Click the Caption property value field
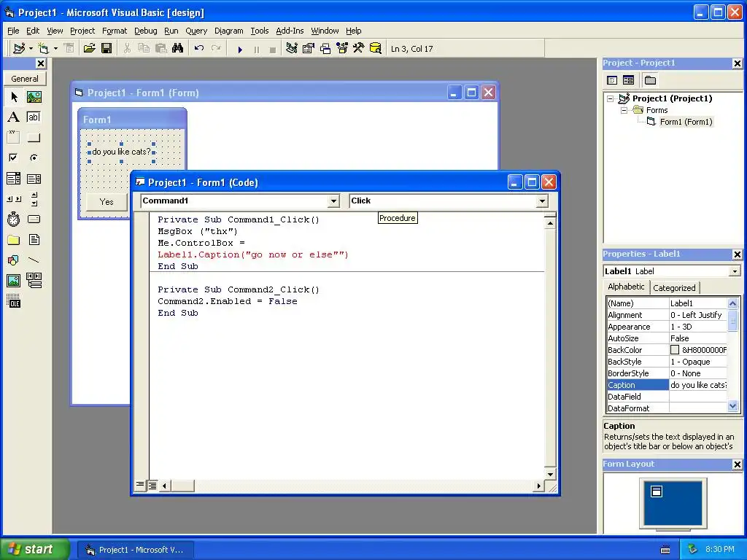747x560 pixels. pos(698,385)
